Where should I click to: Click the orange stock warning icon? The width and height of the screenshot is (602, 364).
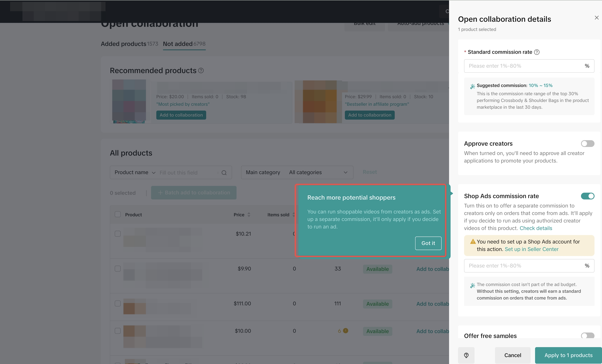click(x=345, y=331)
